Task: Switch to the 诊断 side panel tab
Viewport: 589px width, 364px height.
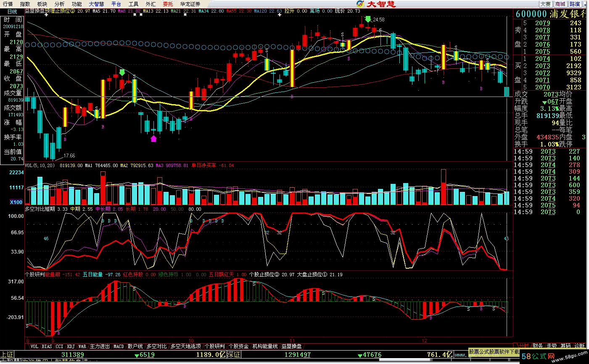Action: pos(579,346)
